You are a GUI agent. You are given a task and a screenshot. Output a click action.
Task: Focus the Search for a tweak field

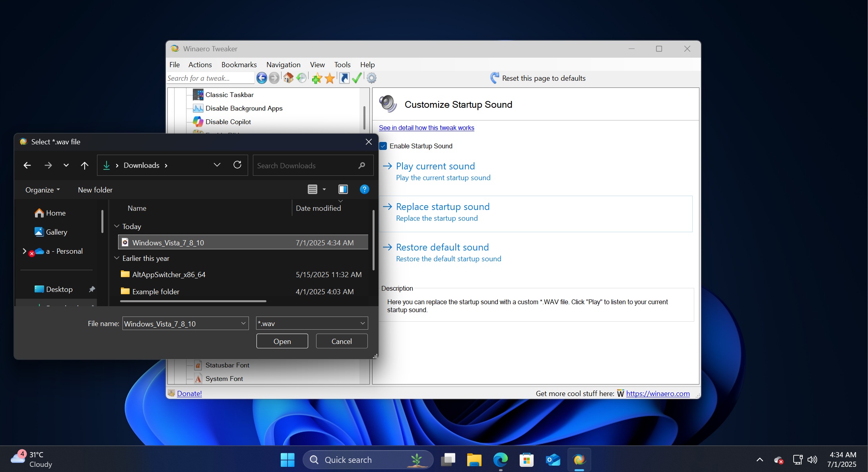pos(210,78)
